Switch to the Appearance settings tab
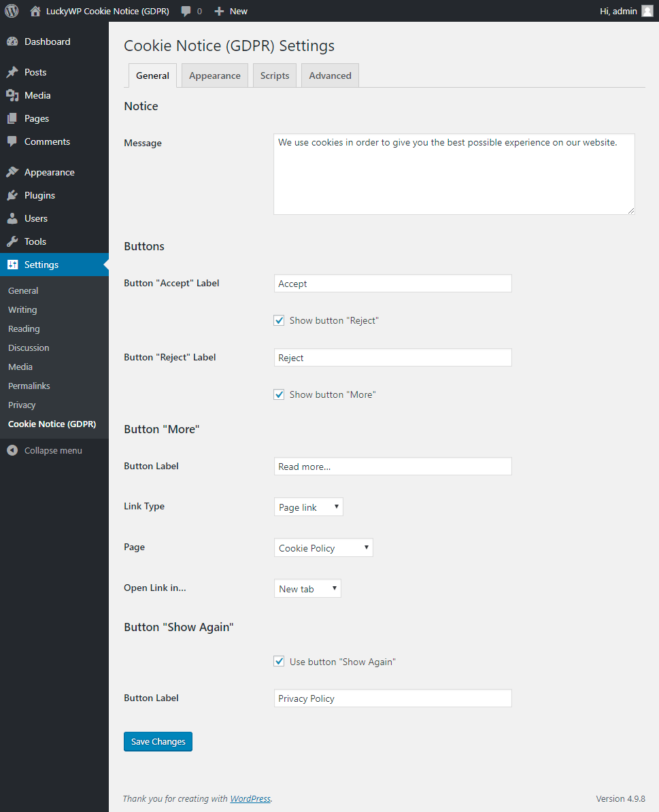659x812 pixels. coord(214,75)
